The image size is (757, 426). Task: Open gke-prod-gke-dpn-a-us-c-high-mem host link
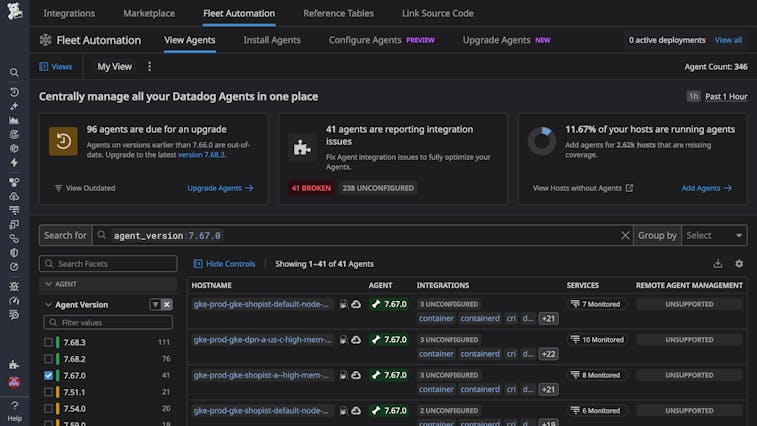click(262, 340)
